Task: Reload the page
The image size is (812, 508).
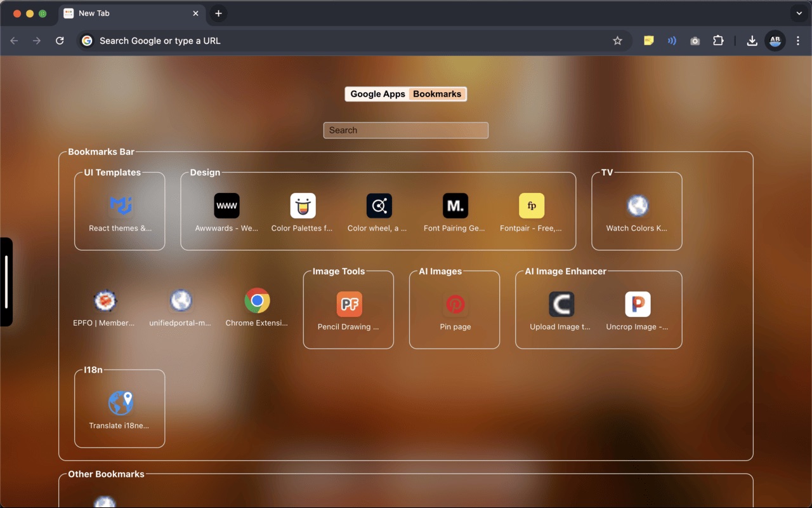Action: pos(60,40)
